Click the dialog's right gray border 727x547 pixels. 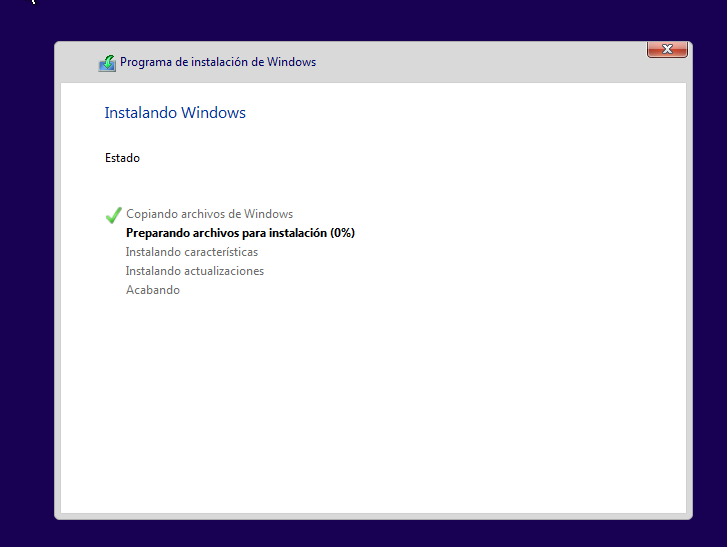pos(689,300)
